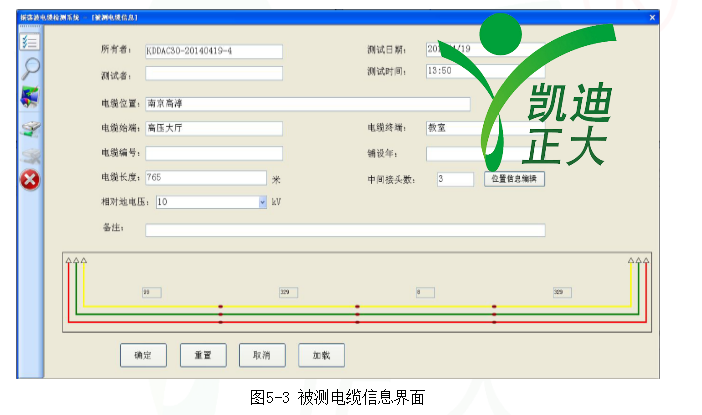Click the 备注 remarks text field
The height and width of the screenshot is (415, 702).
(345, 230)
